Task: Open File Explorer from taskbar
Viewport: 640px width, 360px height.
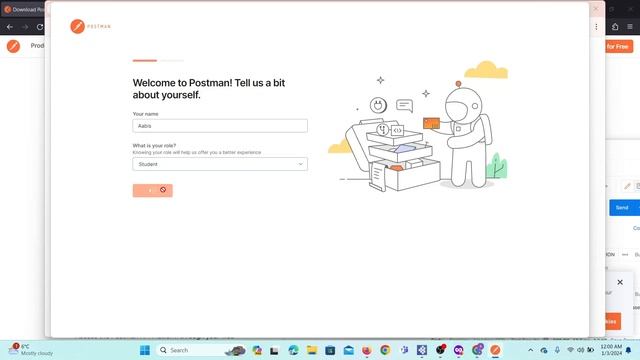Action: 312,350
